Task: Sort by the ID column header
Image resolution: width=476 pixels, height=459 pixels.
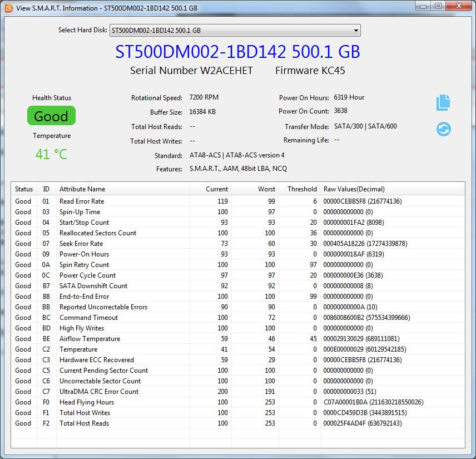Action: 46,189
